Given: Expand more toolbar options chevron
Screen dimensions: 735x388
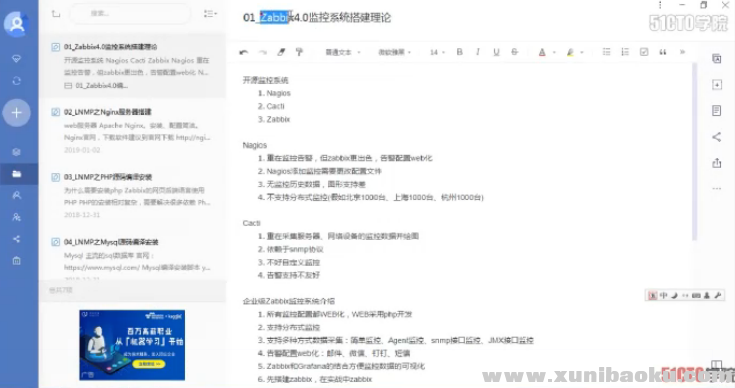Looking at the screenshot, I should click(x=682, y=52).
